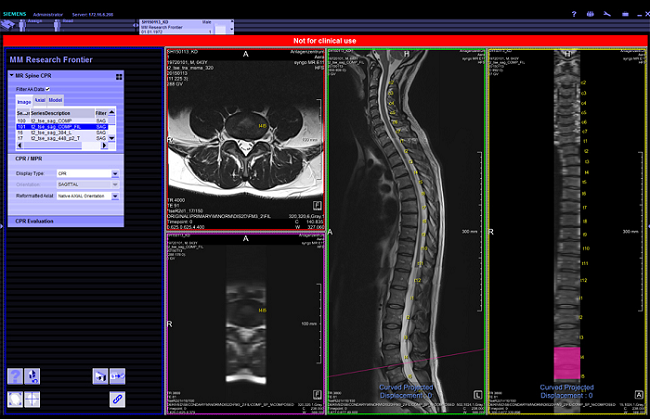
Task: Click the F icon at bottom of coronal view
Action: (x=318, y=397)
